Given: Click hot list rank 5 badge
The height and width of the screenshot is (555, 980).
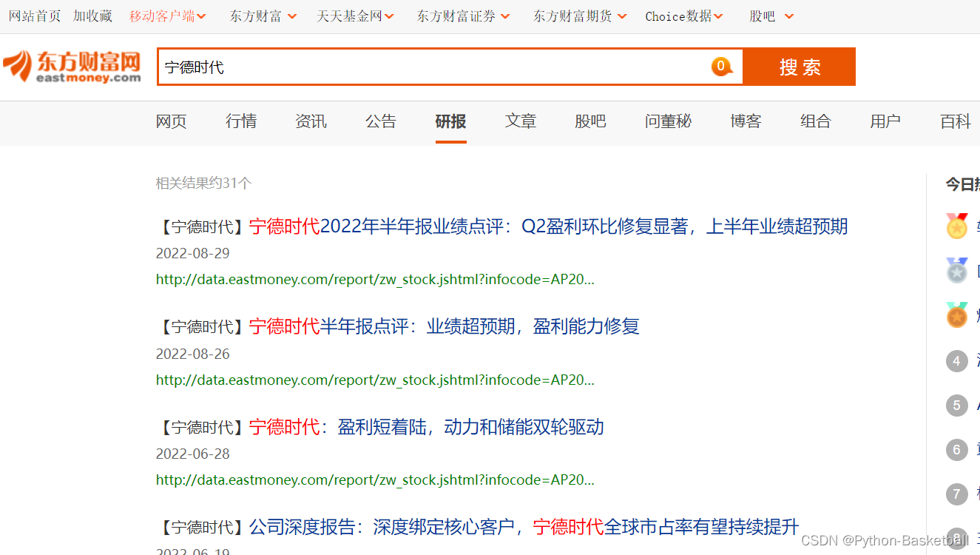Looking at the screenshot, I should pyautogui.click(x=957, y=406).
